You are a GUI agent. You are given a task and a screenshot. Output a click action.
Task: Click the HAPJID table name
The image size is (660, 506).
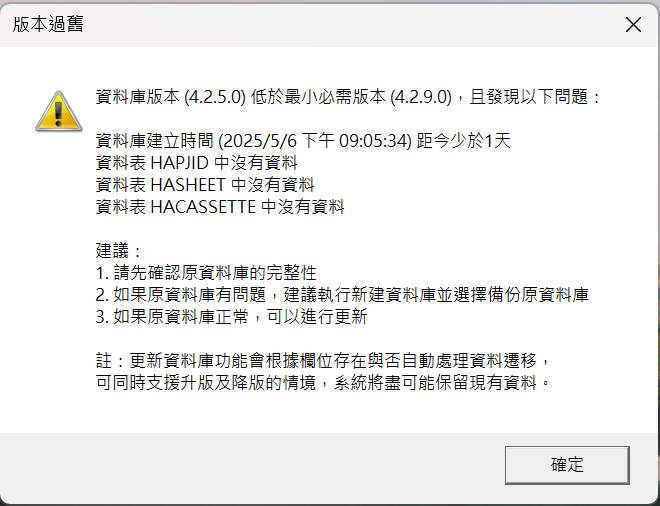click(179, 163)
